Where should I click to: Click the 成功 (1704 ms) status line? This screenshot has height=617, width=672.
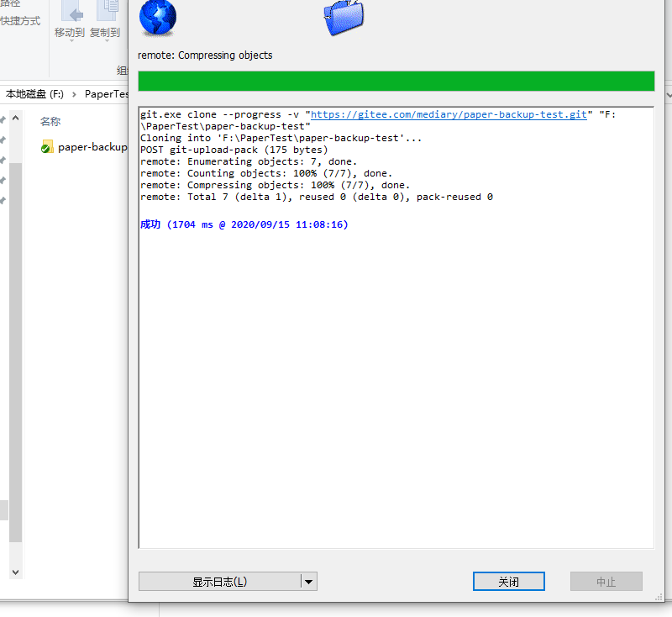pyautogui.click(x=244, y=224)
